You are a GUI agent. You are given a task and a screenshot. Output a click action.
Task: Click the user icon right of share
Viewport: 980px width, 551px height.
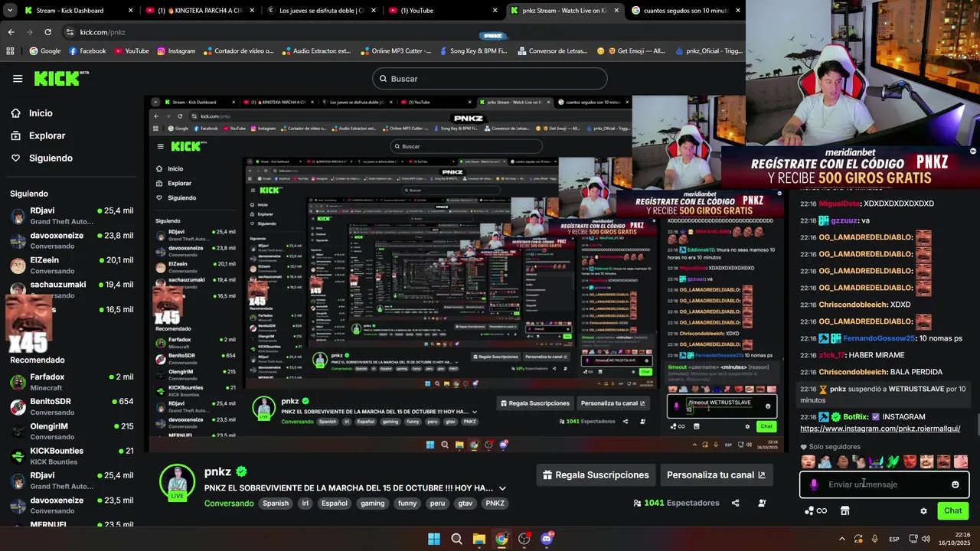click(x=762, y=504)
